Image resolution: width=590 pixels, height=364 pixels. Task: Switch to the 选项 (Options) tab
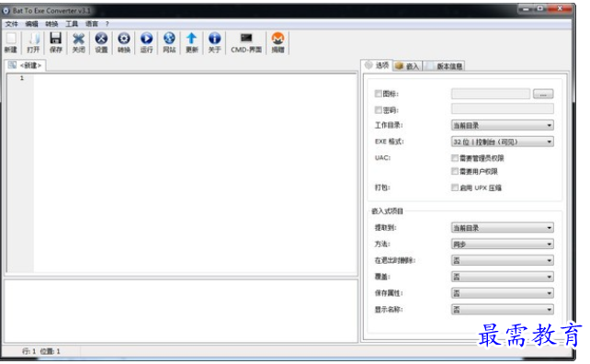click(377, 65)
